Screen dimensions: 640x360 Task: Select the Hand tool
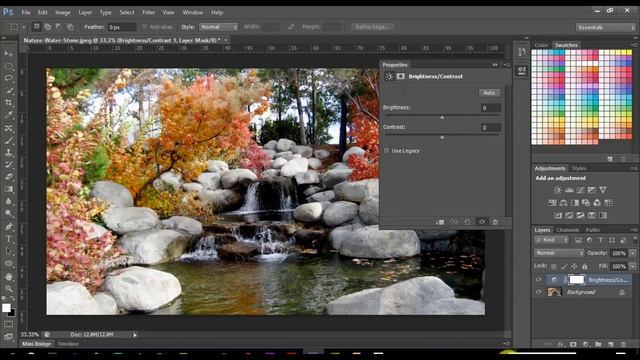pos(8,276)
